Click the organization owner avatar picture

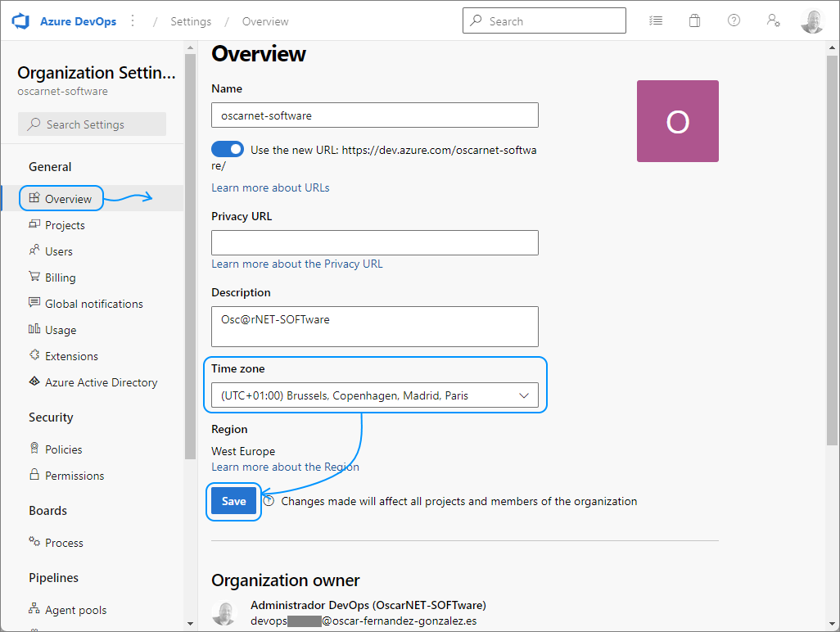[x=224, y=613]
